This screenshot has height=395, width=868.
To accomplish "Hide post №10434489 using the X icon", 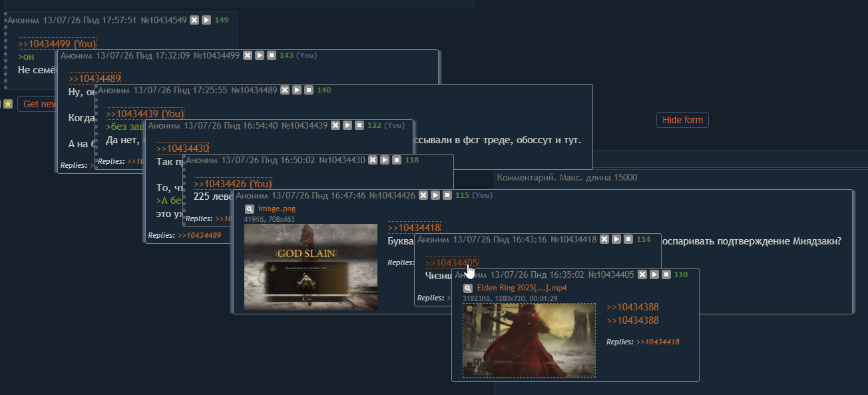I will (285, 90).
